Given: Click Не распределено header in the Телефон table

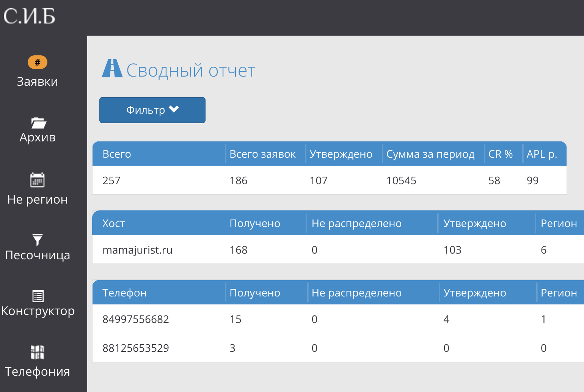Looking at the screenshot, I should point(356,293).
